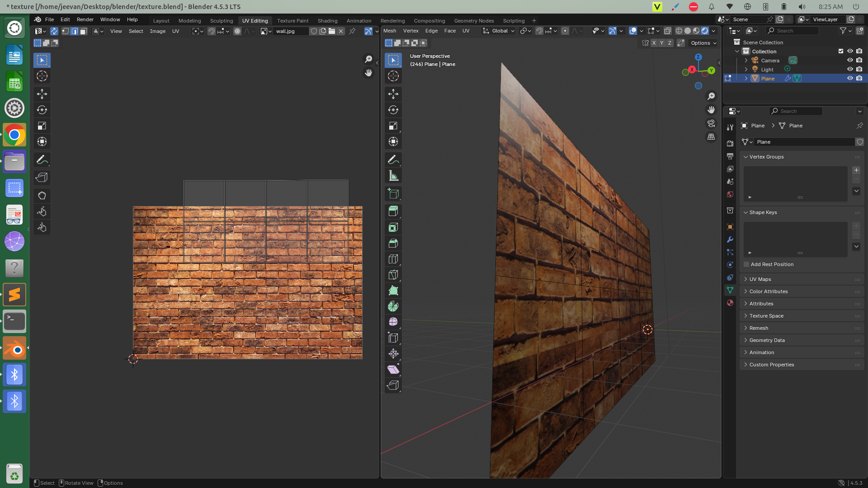Select the Measure tool in the 3D viewport

(393, 175)
